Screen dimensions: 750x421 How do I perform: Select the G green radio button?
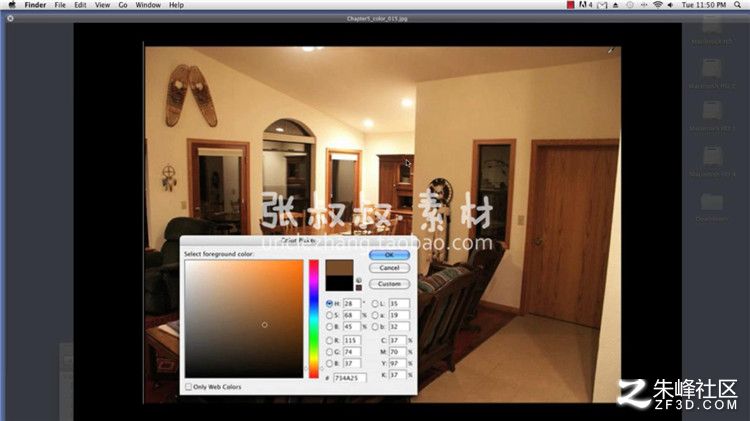click(329, 352)
